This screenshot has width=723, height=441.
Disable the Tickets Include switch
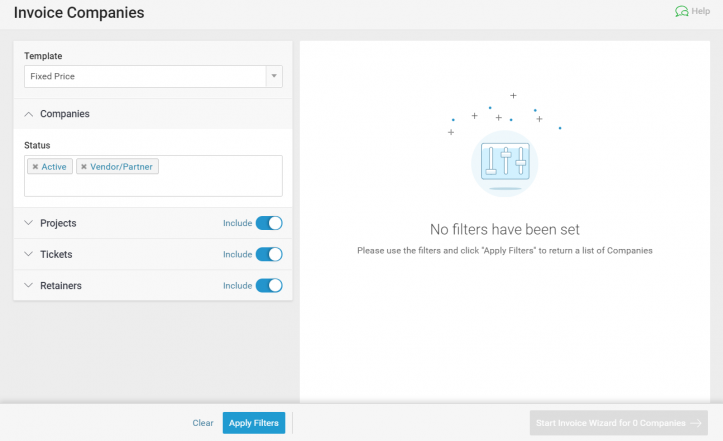click(x=269, y=254)
